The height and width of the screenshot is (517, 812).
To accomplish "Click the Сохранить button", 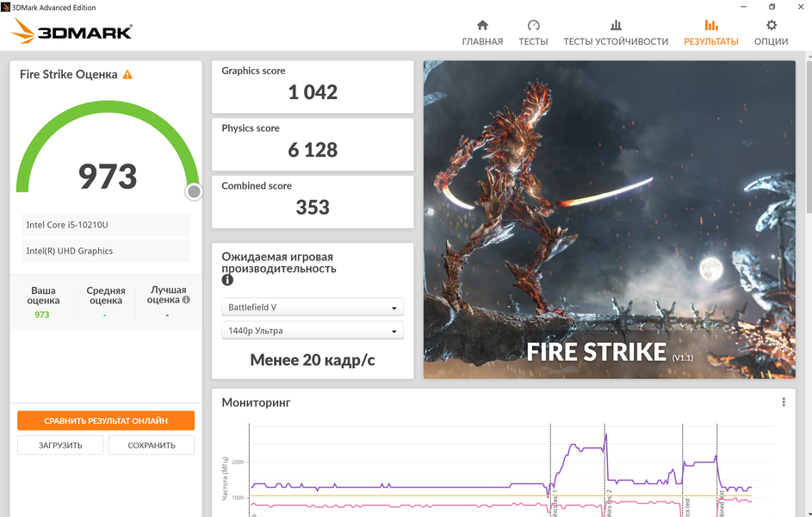I will point(152,445).
